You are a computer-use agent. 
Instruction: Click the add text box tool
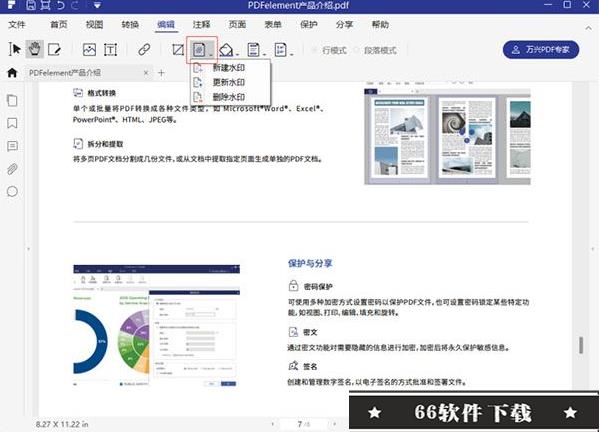pyautogui.click(x=110, y=50)
